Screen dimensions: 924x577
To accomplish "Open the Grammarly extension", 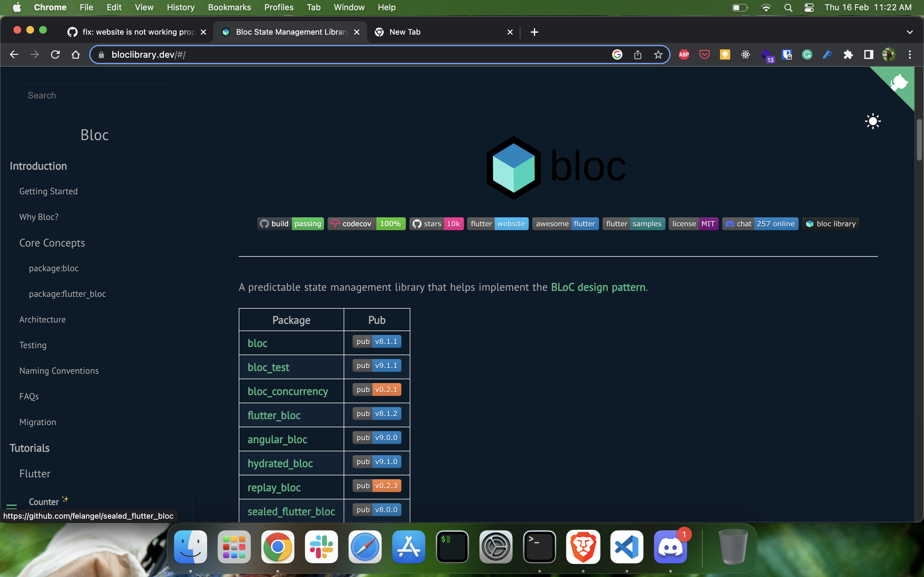I will coord(807,54).
